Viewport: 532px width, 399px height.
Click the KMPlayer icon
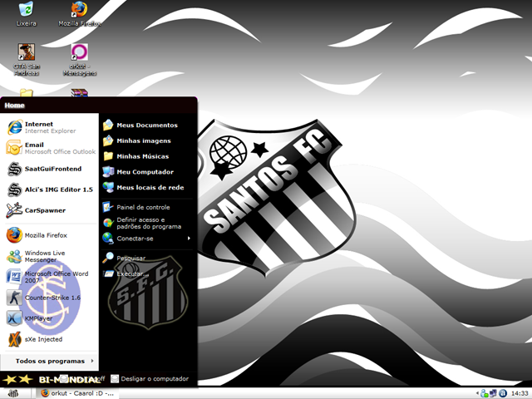[14, 318]
